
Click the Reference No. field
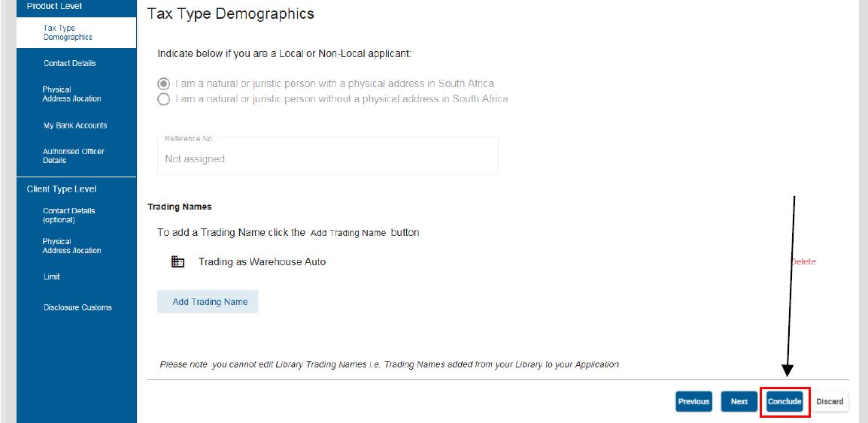328,156
